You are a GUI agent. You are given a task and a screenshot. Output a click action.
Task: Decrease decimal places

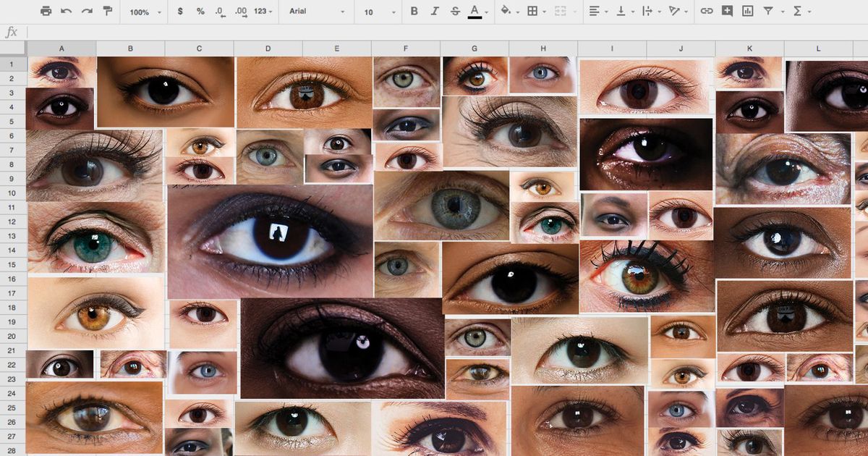220,12
